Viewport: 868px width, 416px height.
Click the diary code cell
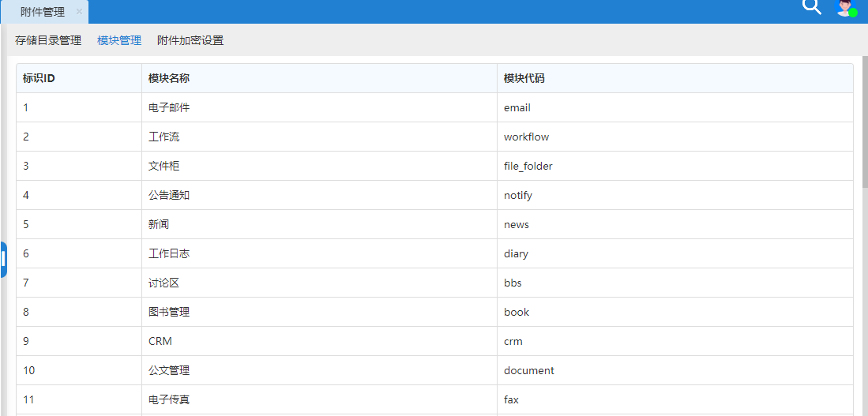click(675, 254)
